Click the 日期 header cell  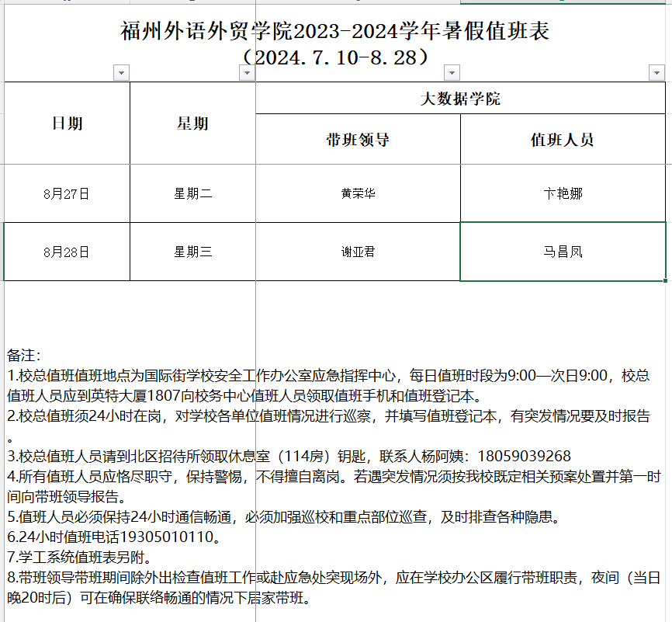(68, 123)
